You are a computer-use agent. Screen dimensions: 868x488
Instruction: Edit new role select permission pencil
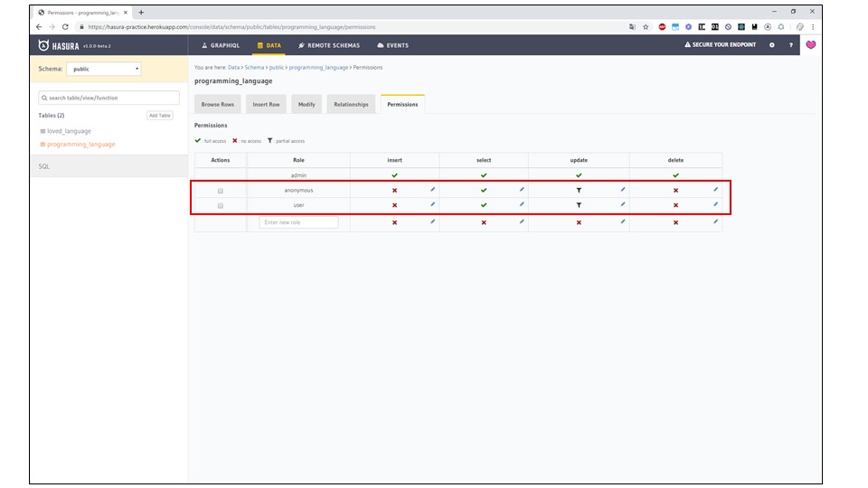522,221
